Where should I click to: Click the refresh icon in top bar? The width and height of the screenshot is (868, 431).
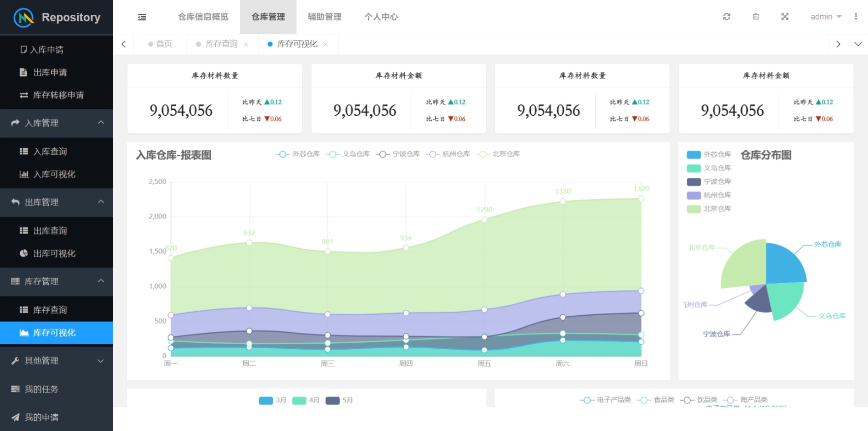pyautogui.click(x=727, y=17)
